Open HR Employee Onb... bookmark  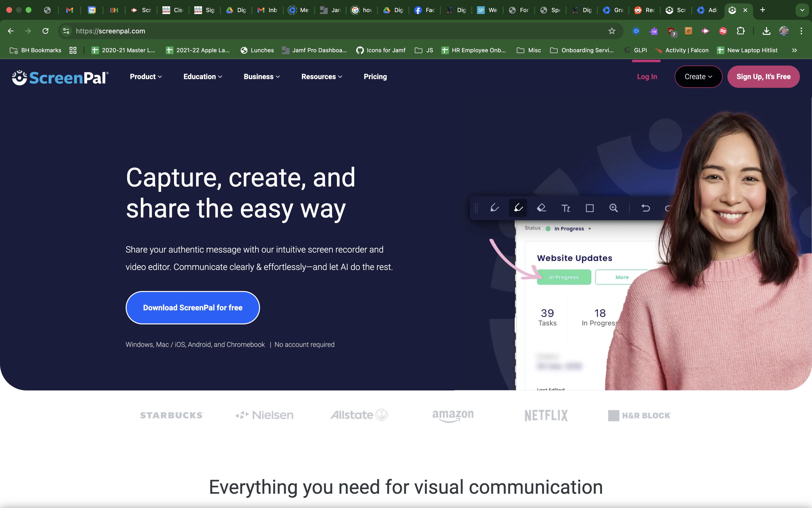tap(473, 50)
